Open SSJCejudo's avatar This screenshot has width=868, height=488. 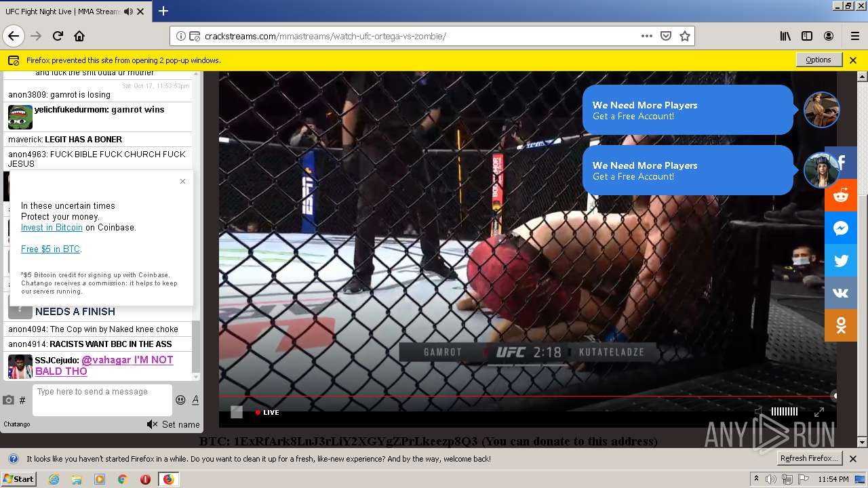tap(20, 367)
